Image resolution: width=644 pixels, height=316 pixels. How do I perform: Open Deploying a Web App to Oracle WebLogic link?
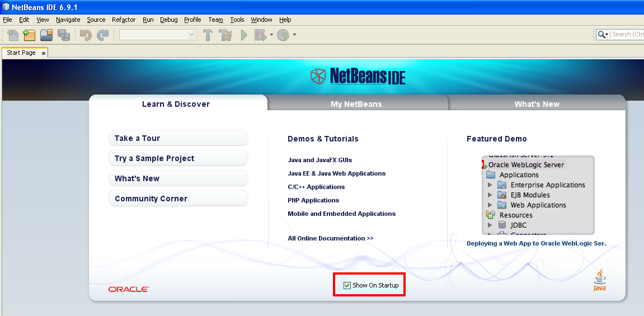[537, 243]
